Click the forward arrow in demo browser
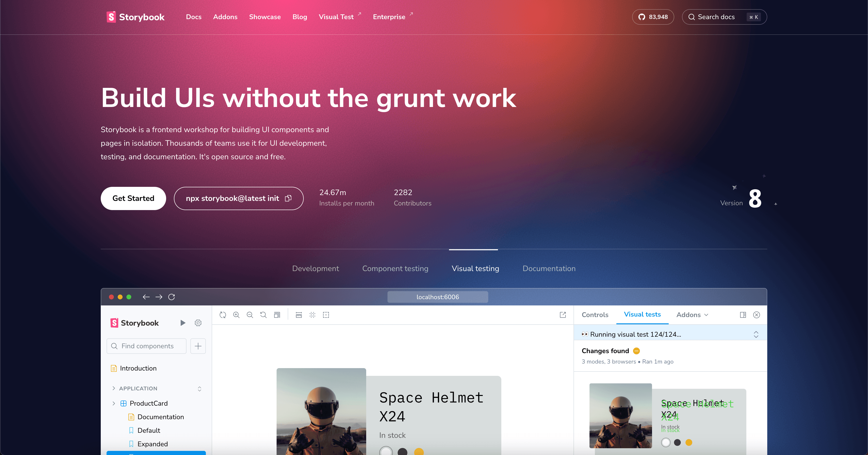 [x=159, y=297]
